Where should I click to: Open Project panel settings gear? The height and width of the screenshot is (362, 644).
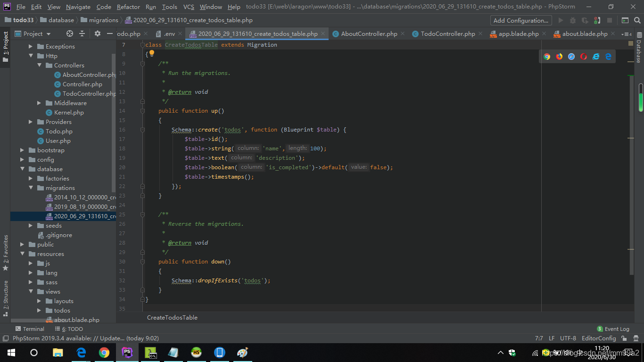[x=98, y=33]
